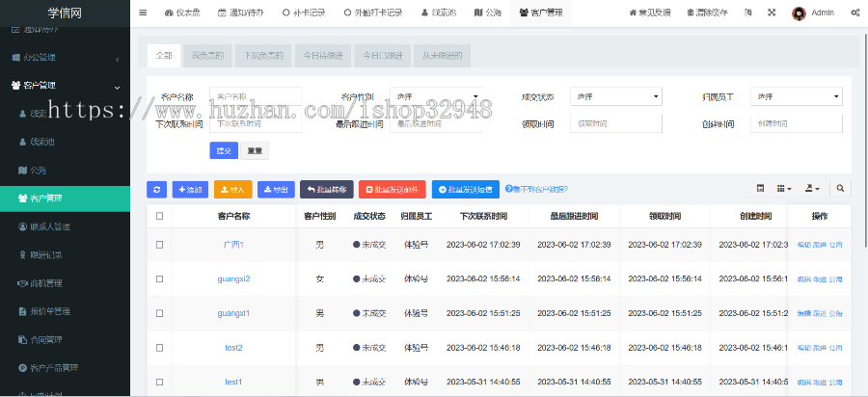The image size is (868, 397).
Task: Switch to the 公海 tab in the top bar
Action: pos(488,13)
